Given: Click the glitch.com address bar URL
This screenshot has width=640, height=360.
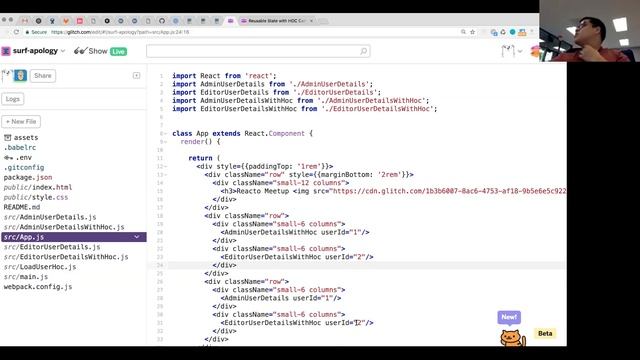Looking at the screenshot, I should coord(120,32).
